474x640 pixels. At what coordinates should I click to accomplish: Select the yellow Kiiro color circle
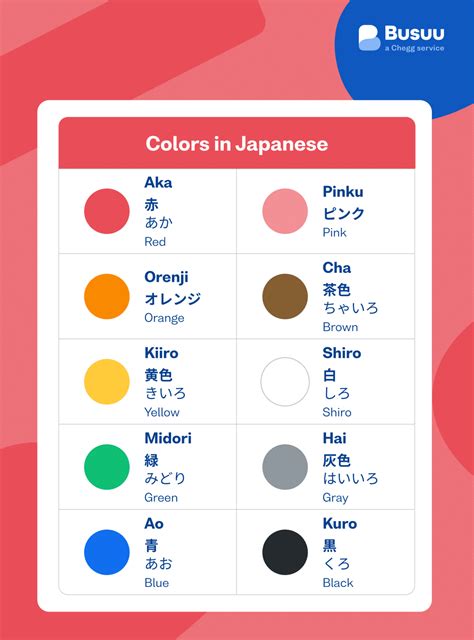107,382
